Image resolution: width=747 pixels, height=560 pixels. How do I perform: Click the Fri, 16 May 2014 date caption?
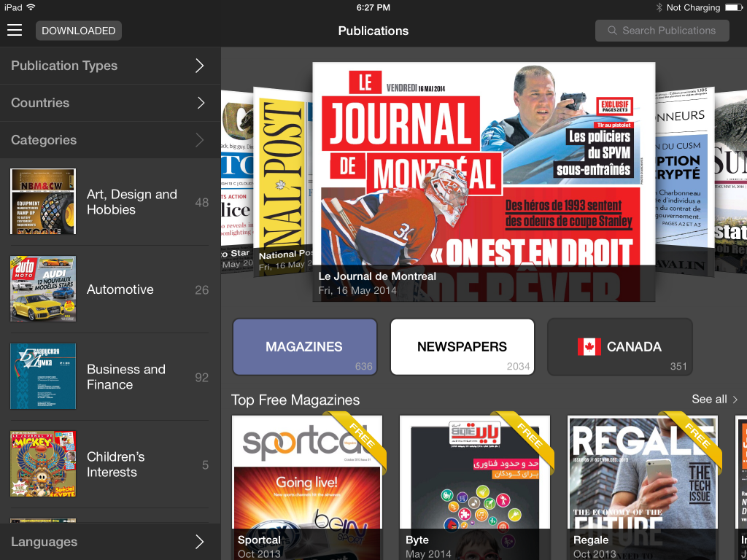point(357,290)
